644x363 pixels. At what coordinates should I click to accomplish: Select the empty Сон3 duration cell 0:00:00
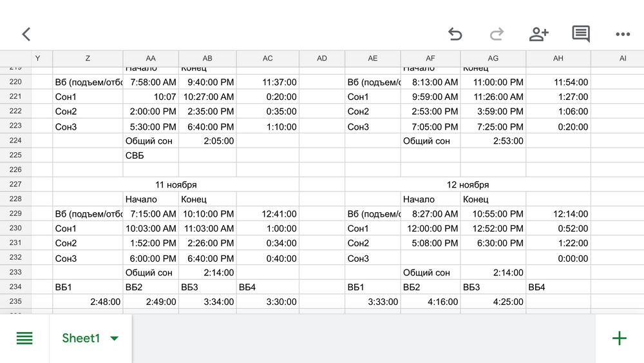(558, 259)
